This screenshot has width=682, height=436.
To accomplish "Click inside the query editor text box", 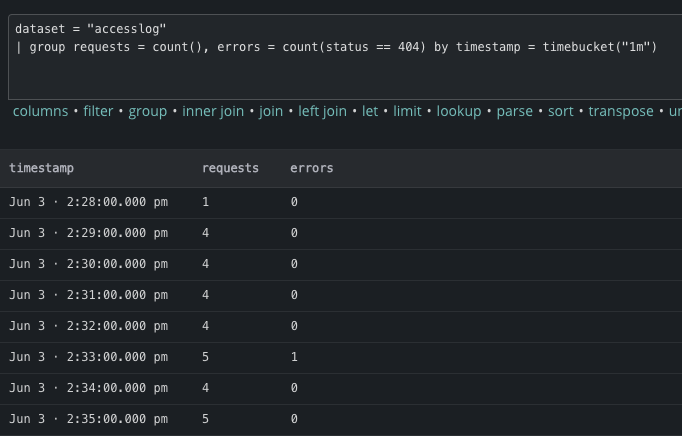I will 346,57.
